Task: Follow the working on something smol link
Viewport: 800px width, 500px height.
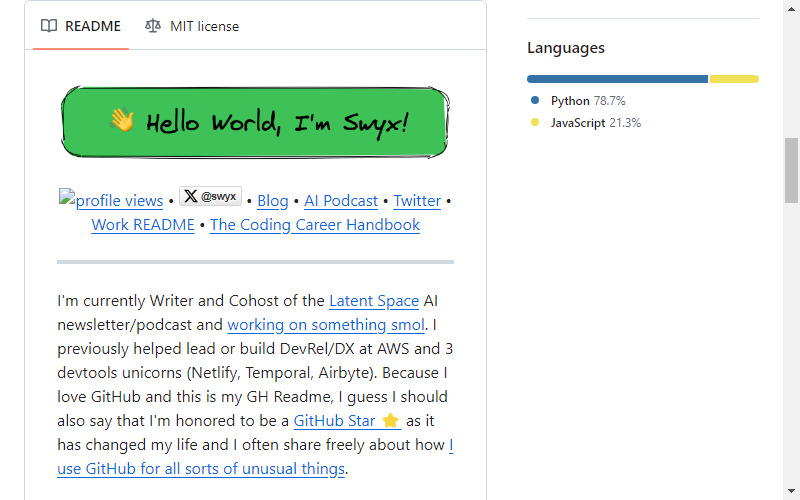Action: [x=326, y=324]
